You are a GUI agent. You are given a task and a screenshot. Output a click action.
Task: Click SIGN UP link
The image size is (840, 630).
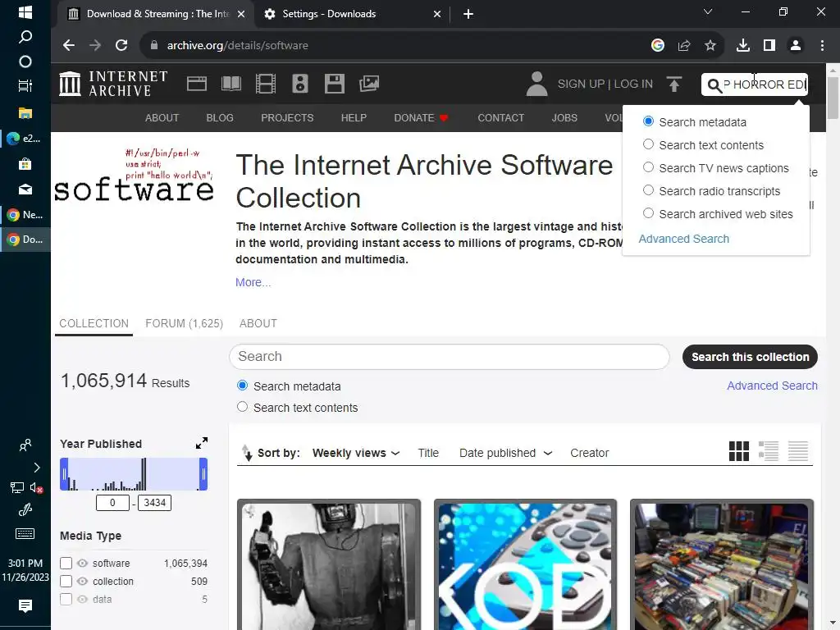pos(581,84)
